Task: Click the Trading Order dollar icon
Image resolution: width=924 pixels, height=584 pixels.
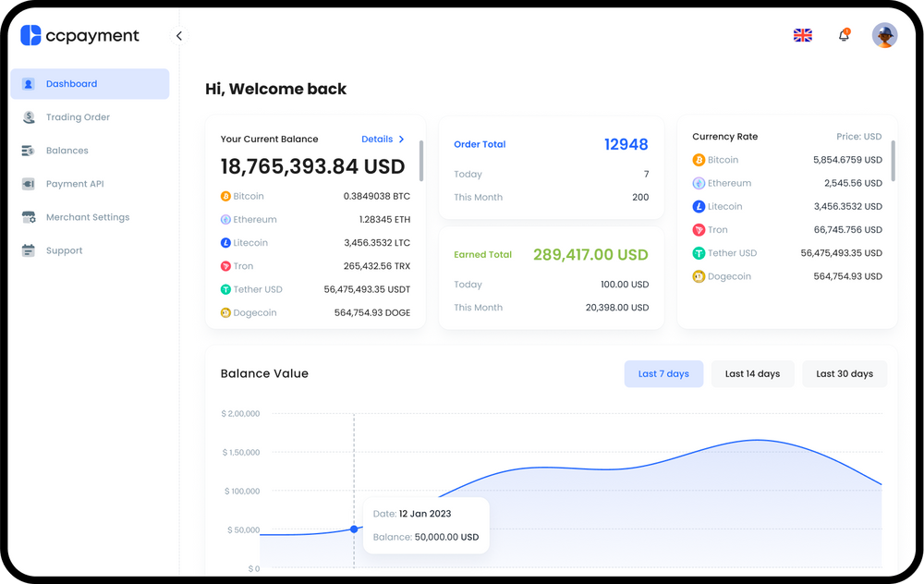Action: tap(29, 117)
